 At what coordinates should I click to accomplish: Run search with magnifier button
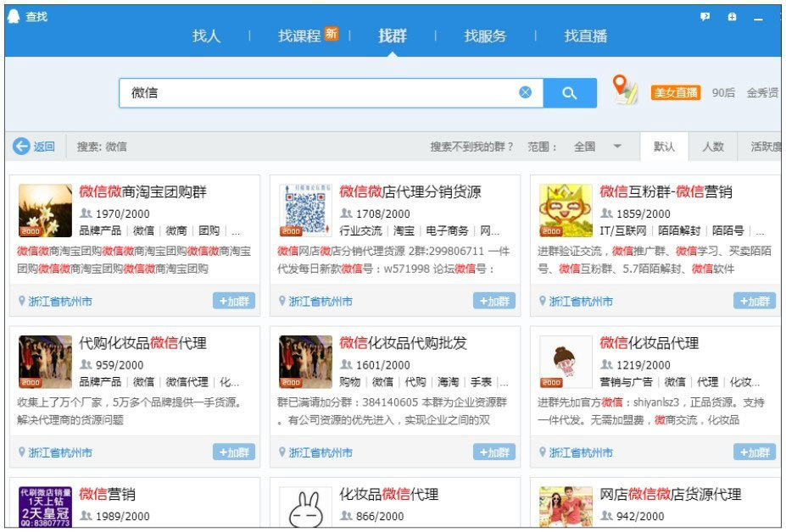click(570, 92)
